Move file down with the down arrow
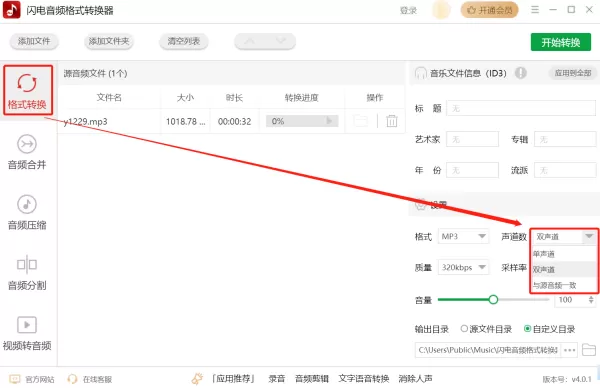The height and width of the screenshot is (388, 600). coord(280,41)
